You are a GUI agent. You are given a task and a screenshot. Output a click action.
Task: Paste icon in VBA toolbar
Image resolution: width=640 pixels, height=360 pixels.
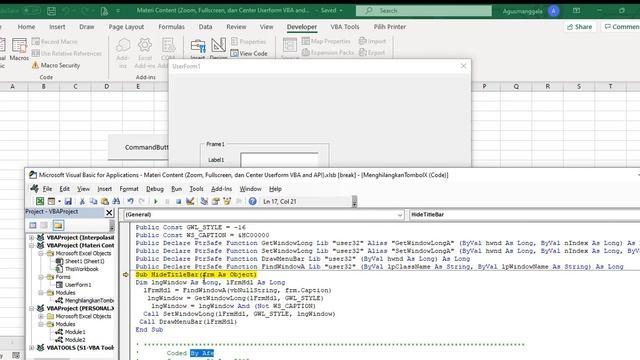pyautogui.click(x=105, y=201)
